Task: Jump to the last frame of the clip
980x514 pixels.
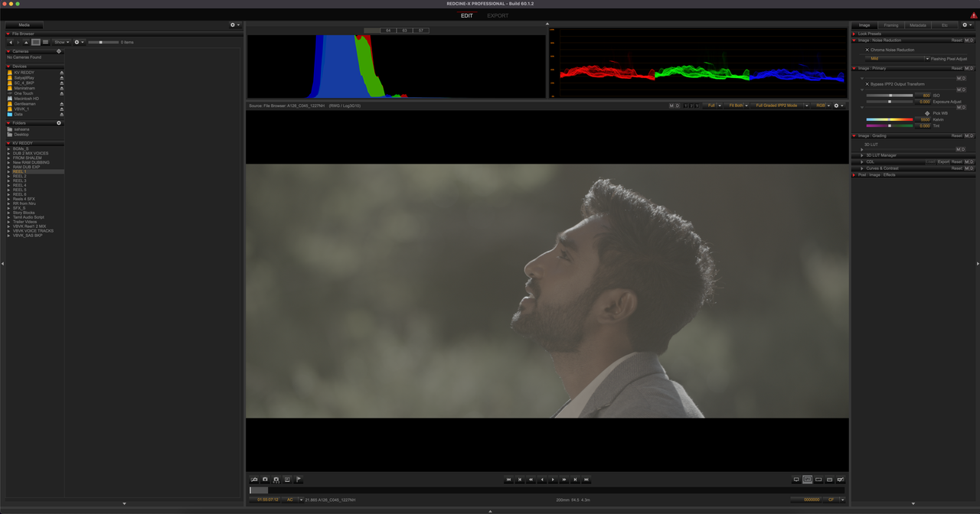Action: 586,480
